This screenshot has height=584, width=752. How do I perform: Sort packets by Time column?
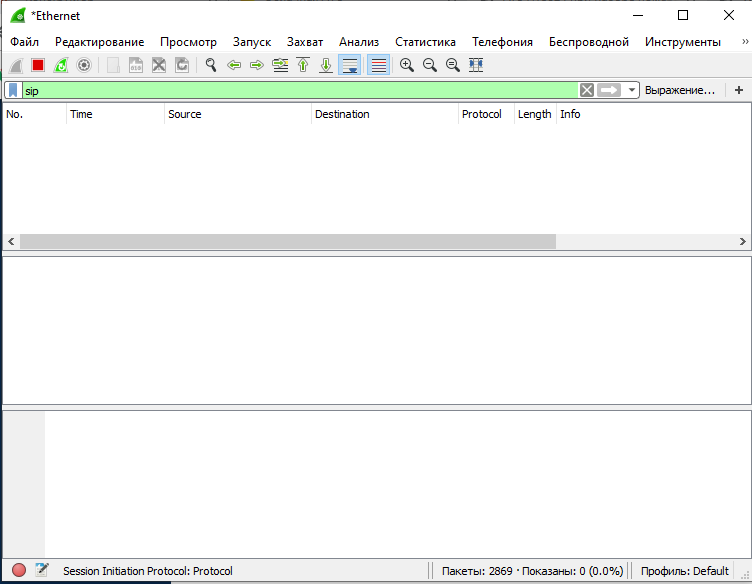pyautogui.click(x=116, y=114)
